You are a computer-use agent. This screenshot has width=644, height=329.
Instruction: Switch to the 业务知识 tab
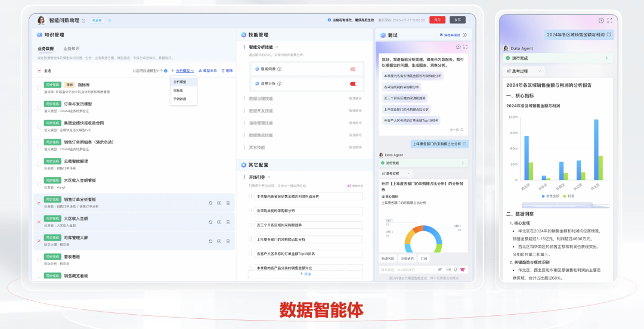coord(71,49)
